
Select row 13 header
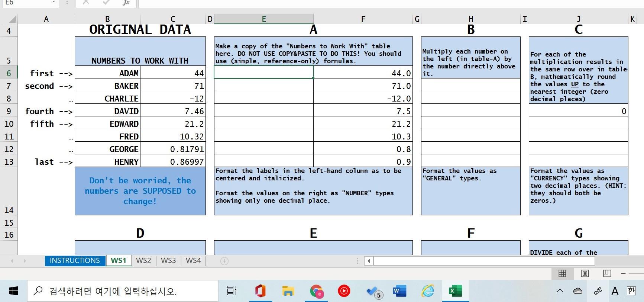coord(9,162)
